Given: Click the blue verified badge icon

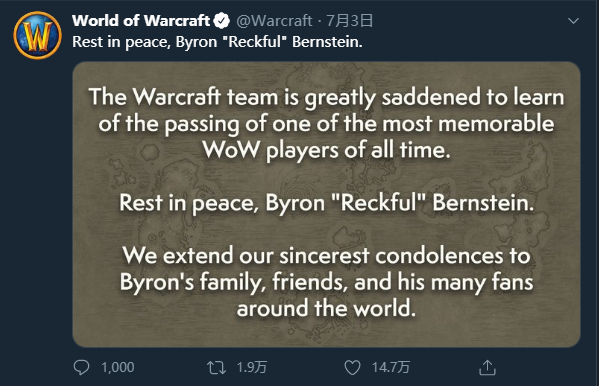Looking at the screenshot, I should click(x=221, y=21).
